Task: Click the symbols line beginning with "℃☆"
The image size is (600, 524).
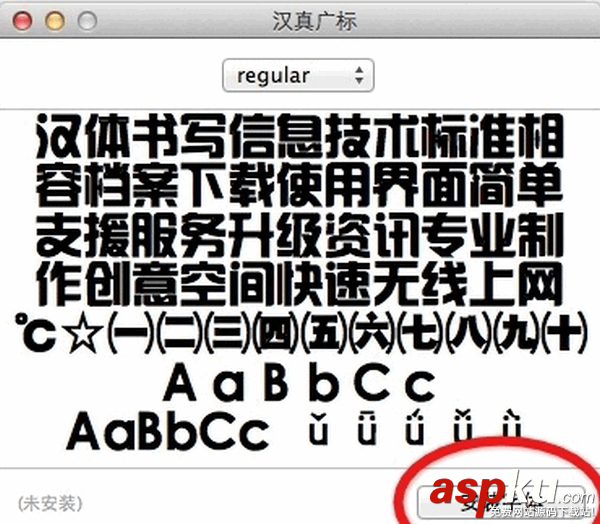Action: (300, 332)
